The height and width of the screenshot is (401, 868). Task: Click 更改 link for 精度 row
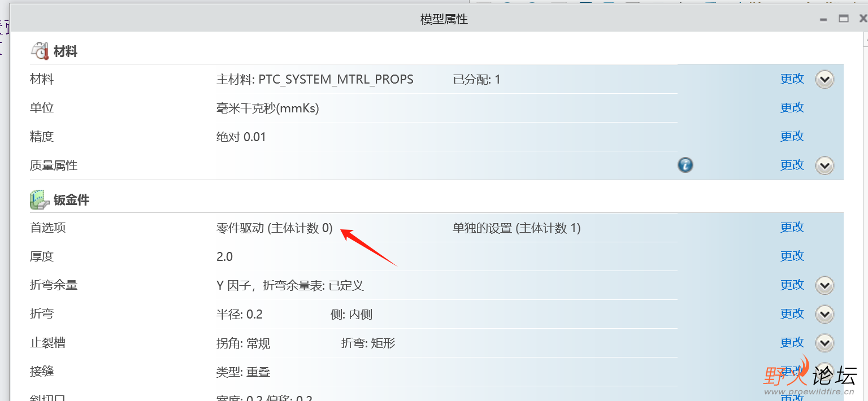click(792, 136)
